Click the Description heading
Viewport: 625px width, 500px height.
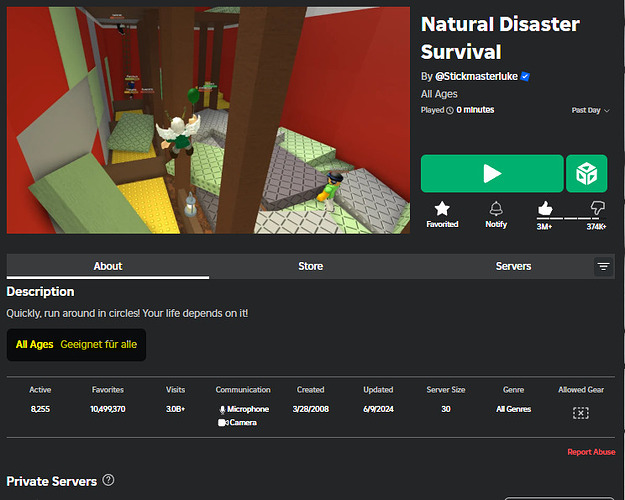[40, 291]
